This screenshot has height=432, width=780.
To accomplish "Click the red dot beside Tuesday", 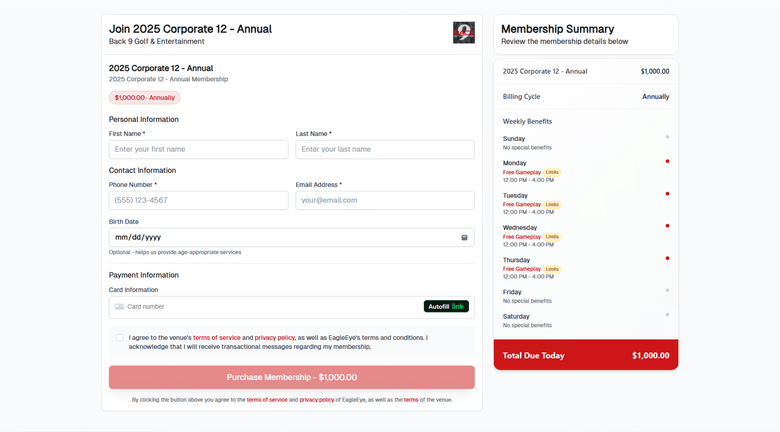I will pyautogui.click(x=667, y=194).
